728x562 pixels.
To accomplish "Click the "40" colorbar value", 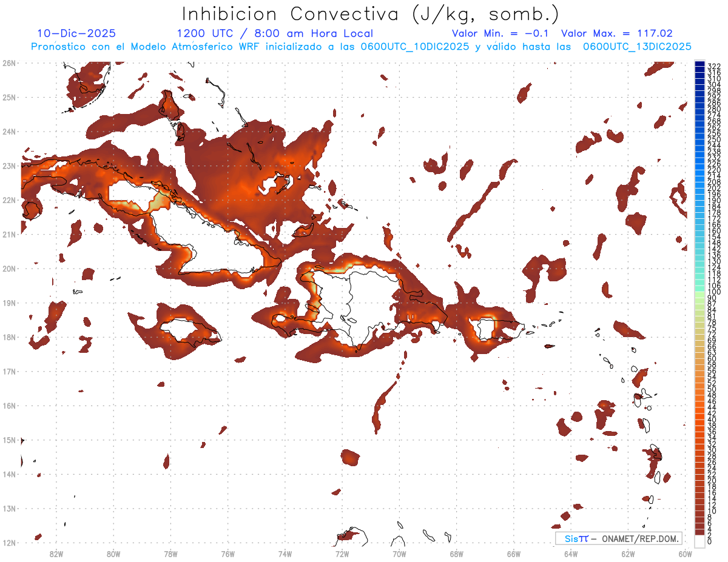I will 712,420.
